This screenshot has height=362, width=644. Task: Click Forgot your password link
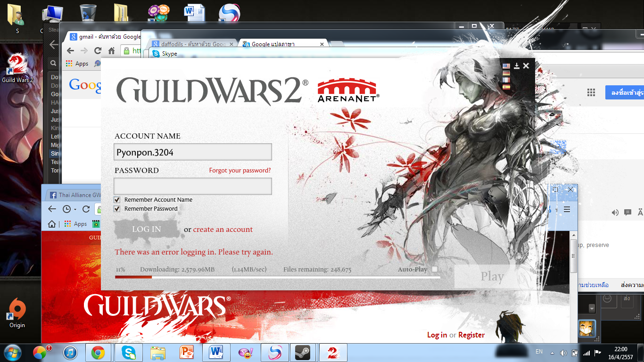240,171
